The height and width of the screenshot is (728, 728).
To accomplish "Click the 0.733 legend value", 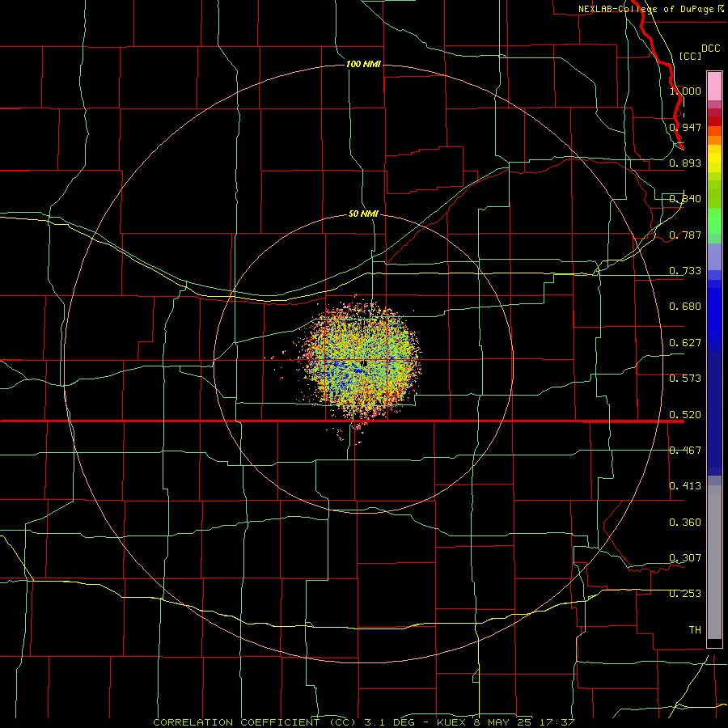I will 685,271.
